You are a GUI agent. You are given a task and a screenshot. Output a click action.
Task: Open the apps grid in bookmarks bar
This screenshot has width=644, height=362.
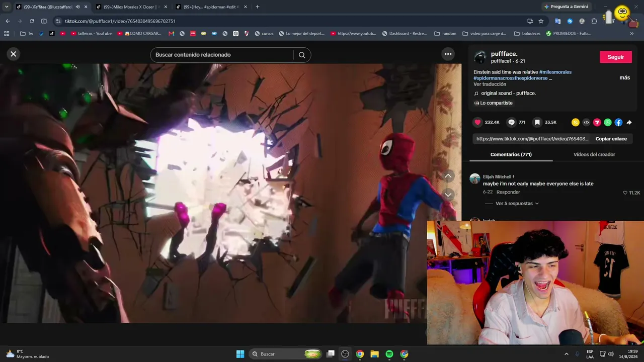[x=7, y=34]
